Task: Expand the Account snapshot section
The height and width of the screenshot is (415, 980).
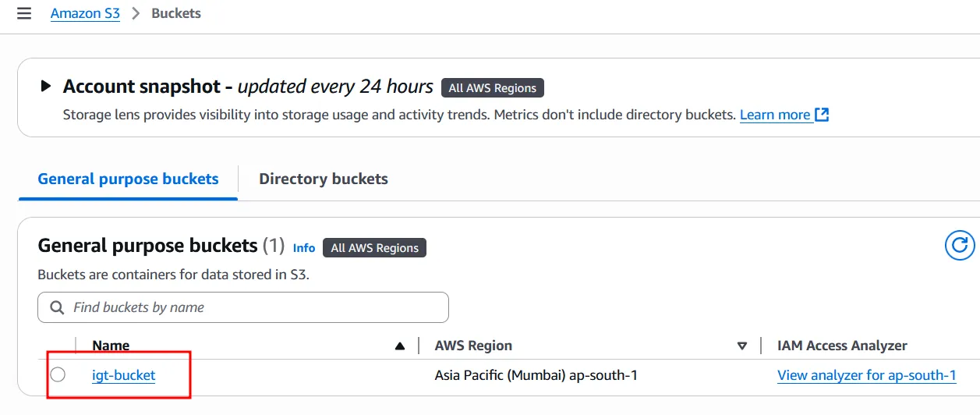Action: (x=46, y=86)
